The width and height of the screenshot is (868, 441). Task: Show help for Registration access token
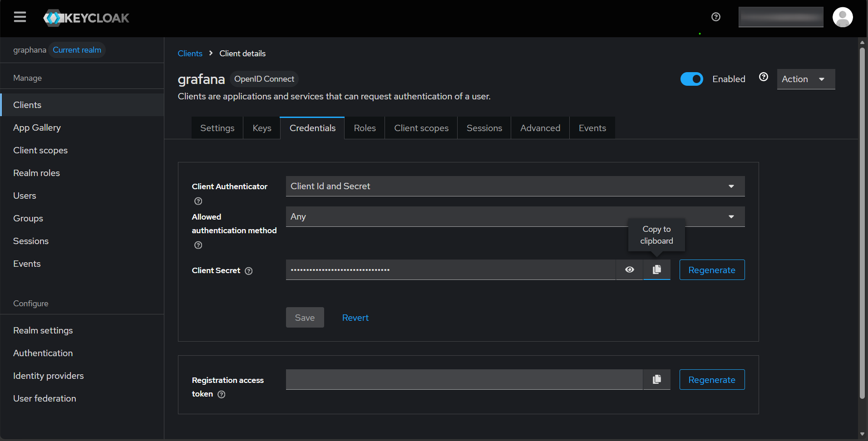[222, 394]
